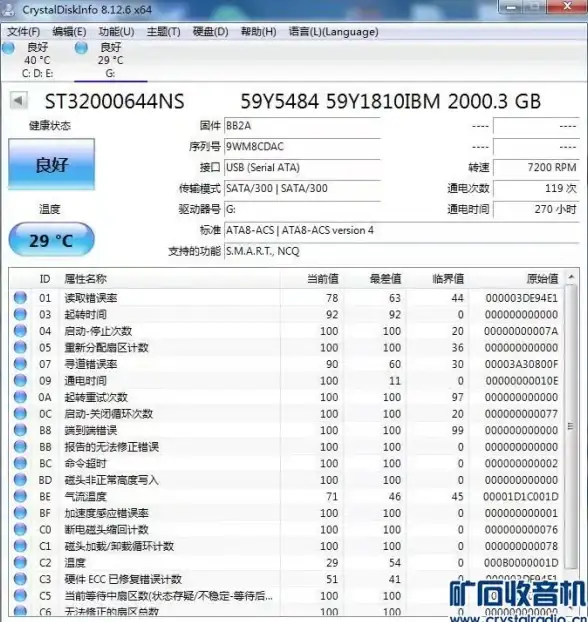Click the 7200 RPM rotation speed field

tap(536, 168)
